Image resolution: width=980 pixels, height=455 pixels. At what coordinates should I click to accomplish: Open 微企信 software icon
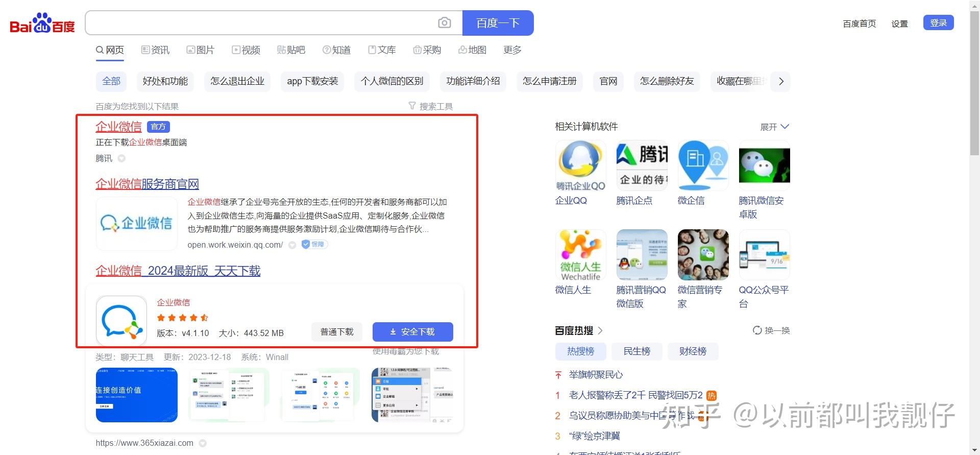(x=703, y=165)
